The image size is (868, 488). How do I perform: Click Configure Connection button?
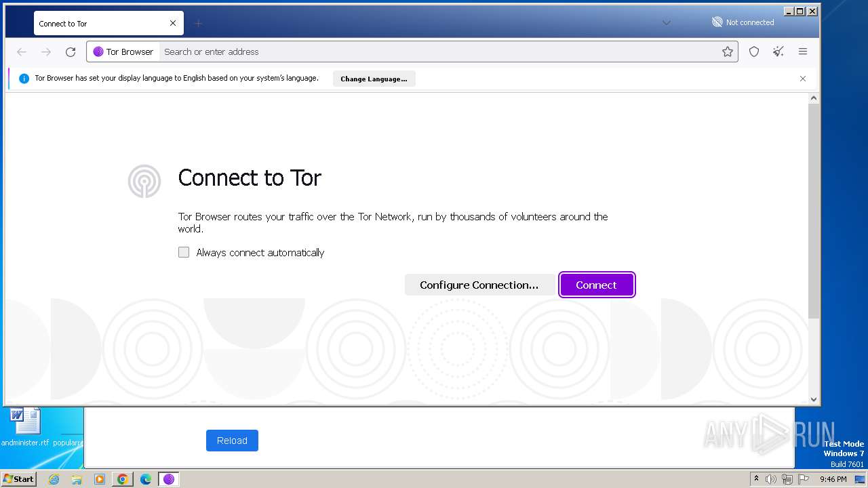click(x=479, y=285)
